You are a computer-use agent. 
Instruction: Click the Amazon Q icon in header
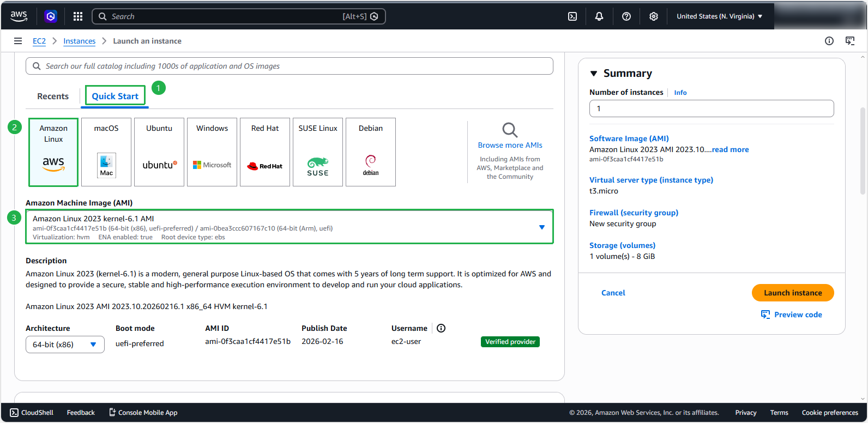tap(51, 16)
